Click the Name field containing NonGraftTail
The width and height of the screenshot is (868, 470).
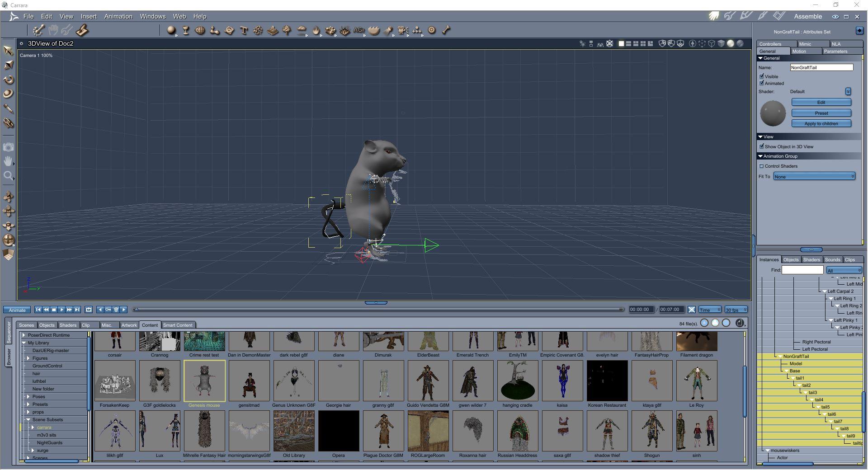coord(821,67)
